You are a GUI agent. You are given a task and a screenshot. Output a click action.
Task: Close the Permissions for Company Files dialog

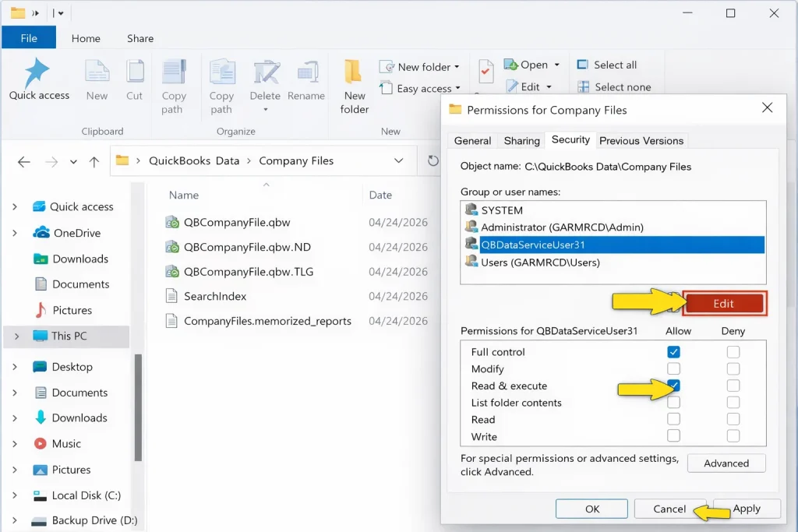point(767,107)
